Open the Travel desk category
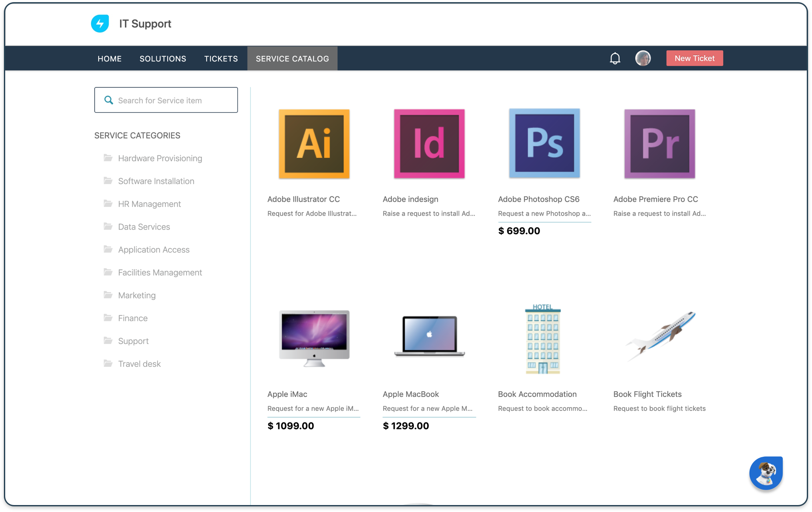Image resolution: width=812 pixels, height=512 pixels. [x=139, y=364]
